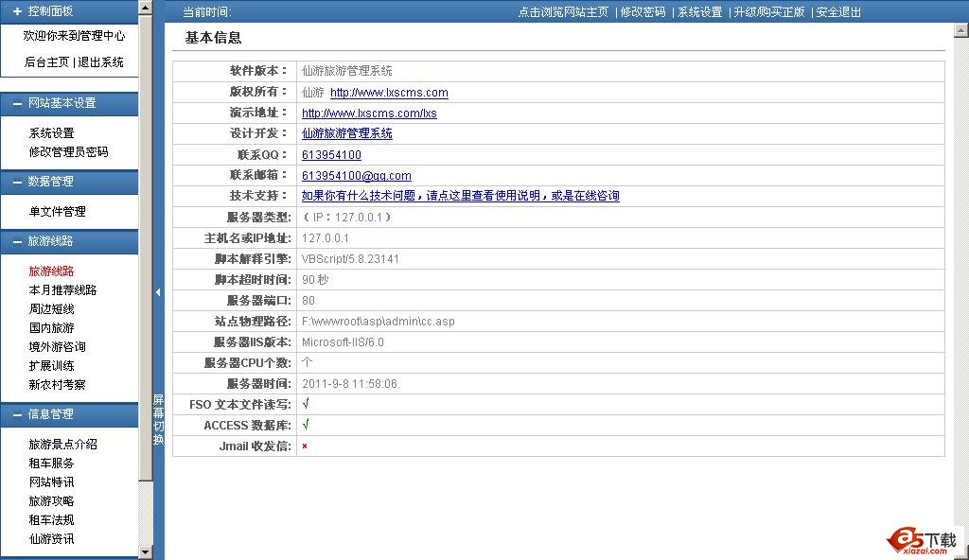Screen dimensions: 969x560
Task: Open 旅游景点介绍 item
Action: (62, 445)
